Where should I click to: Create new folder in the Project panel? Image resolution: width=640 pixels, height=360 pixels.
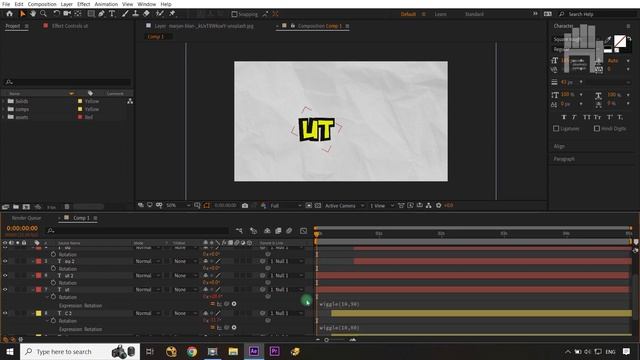coord(16,207)
